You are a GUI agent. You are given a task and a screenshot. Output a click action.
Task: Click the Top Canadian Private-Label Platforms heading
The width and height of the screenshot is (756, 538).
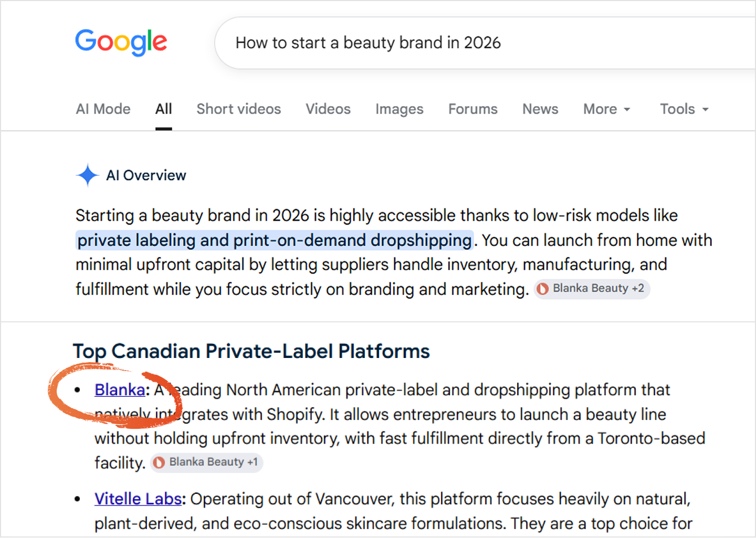tap(251, 351)
